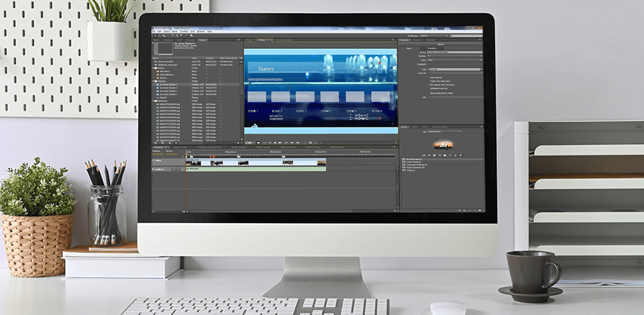The width and height of the screenshot is (644, 315).
Task: Select the Skaters menu tab in viewer
Action: pos(262,40)
